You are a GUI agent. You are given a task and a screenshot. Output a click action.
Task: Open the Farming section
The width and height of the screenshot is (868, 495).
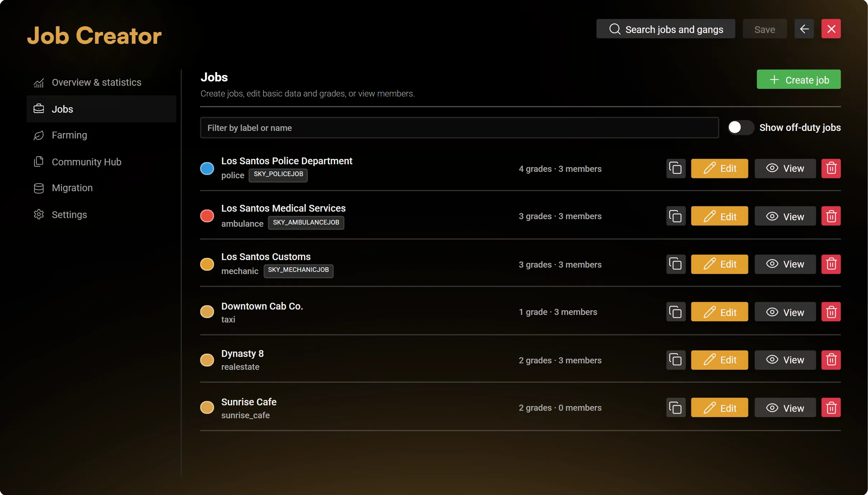101,135
